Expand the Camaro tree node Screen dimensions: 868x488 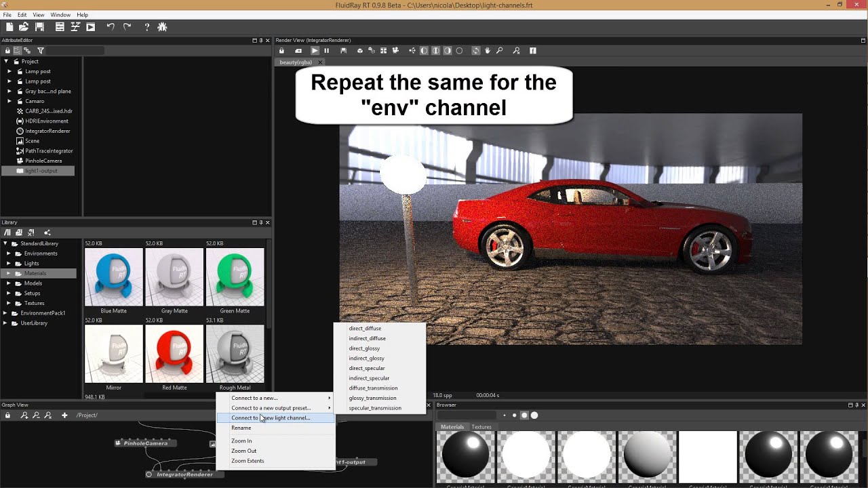coord(9,101)
